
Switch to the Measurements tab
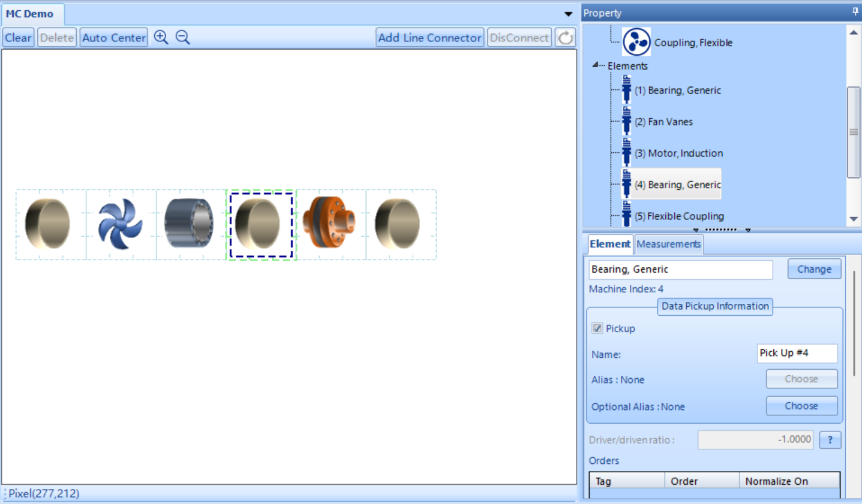[669, 244]
